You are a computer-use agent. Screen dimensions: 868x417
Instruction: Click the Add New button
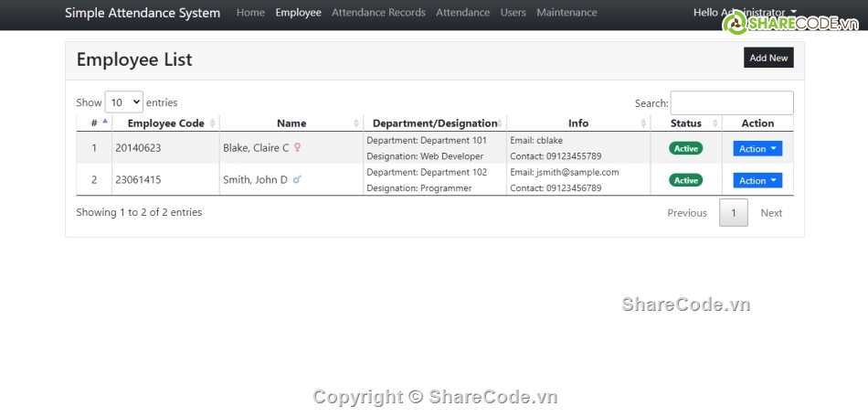tap(768, 58)
